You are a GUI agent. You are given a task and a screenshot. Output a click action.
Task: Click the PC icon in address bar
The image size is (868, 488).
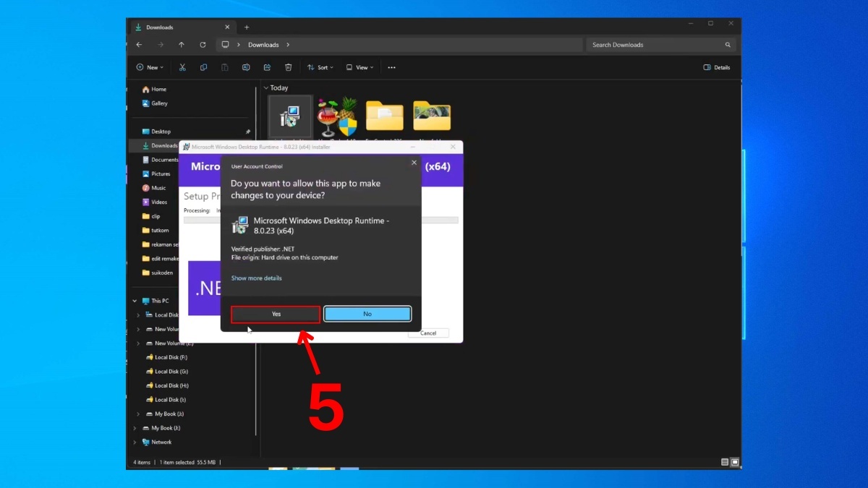coord(225,45)
